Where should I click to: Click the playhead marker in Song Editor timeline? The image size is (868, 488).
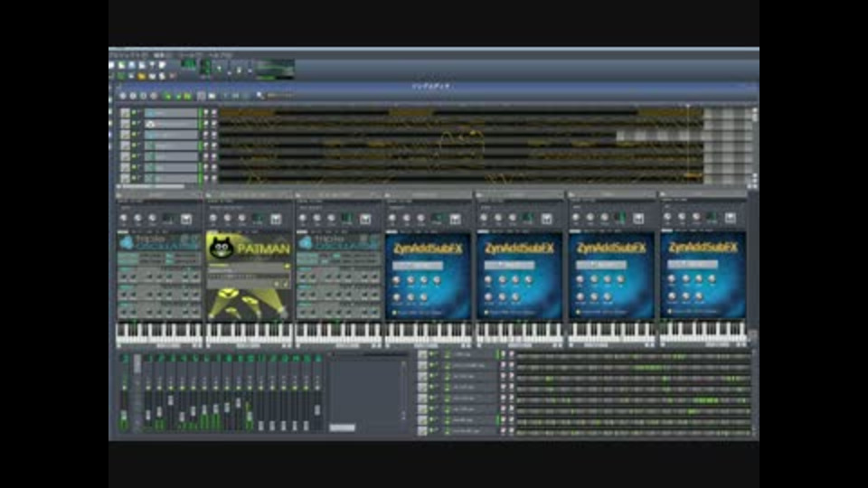688,105
